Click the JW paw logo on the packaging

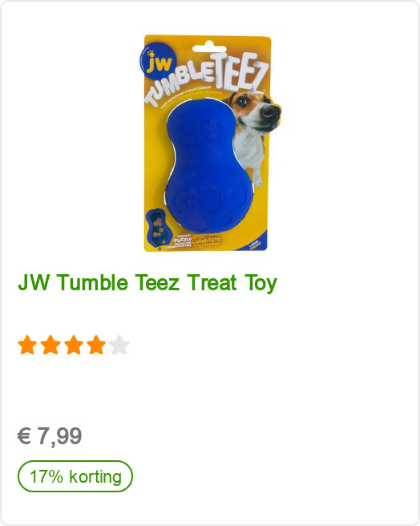click(x=156, y=63)
